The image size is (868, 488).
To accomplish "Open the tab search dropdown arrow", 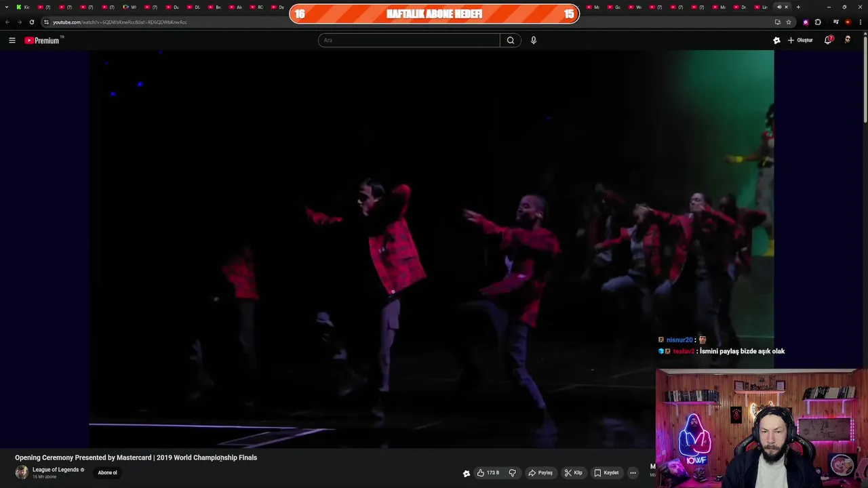I will pos(7,7).
